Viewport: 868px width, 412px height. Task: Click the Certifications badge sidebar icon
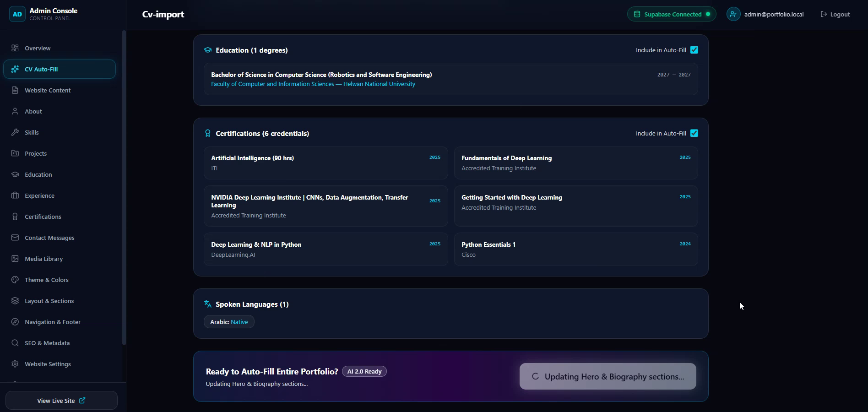15,217
